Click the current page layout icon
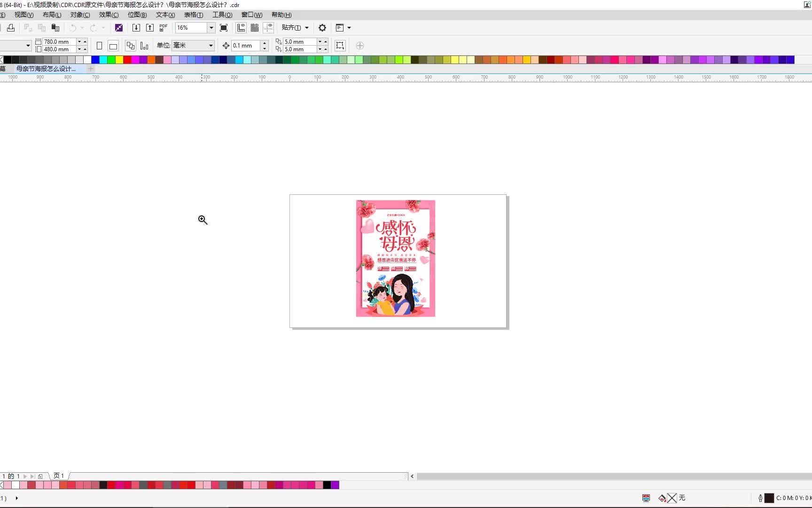Viewport: 812px width, 508px height. tap(144, 46)
